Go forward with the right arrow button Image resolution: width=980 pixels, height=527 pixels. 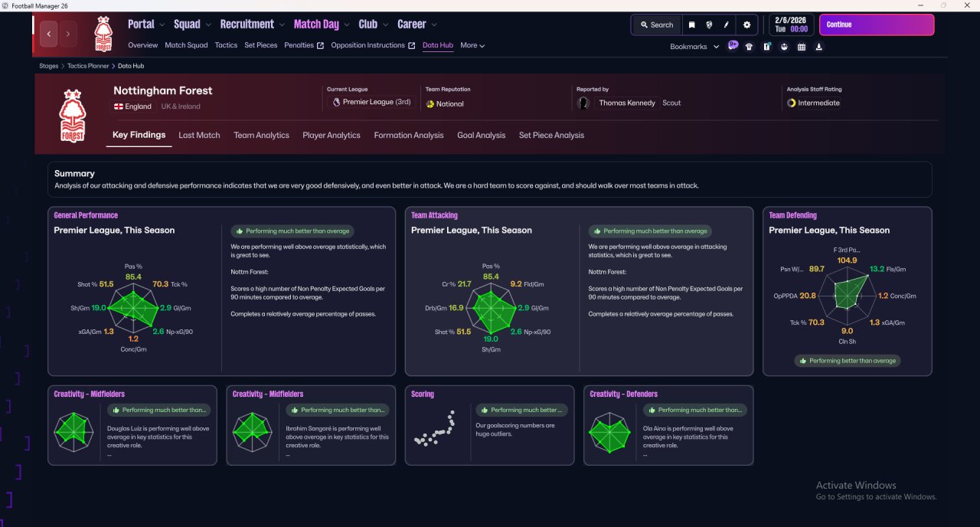(x=68, y=34)
